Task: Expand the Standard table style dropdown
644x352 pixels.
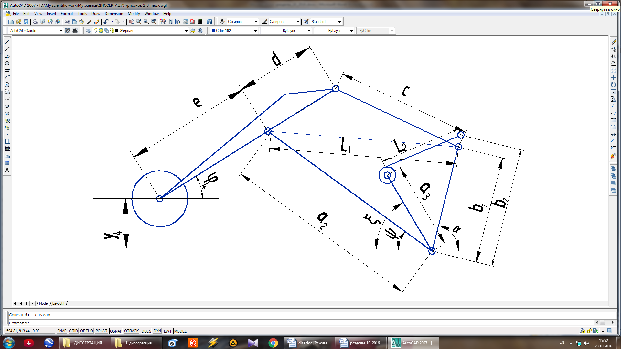Action: click(339, 22)
